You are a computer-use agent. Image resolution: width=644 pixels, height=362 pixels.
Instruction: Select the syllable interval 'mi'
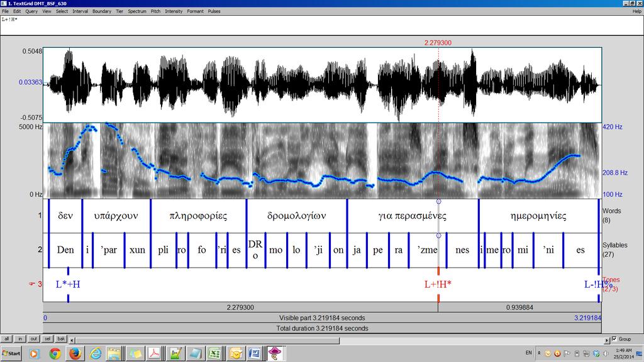(523, 250)
